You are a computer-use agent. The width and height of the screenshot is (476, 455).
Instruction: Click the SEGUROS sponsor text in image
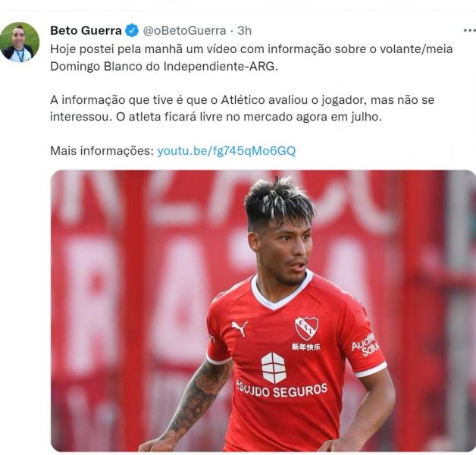(x=300, y=391)
